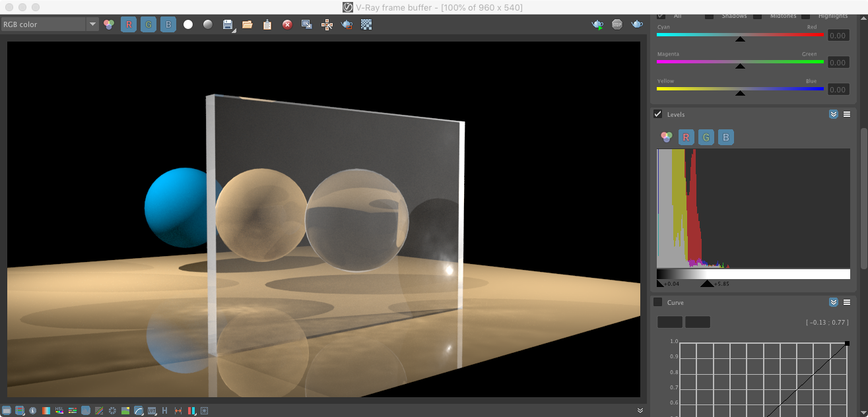Toggle the green channel in the top toolbar
This screenshot has height=417, width=868.
click(149, 24)
